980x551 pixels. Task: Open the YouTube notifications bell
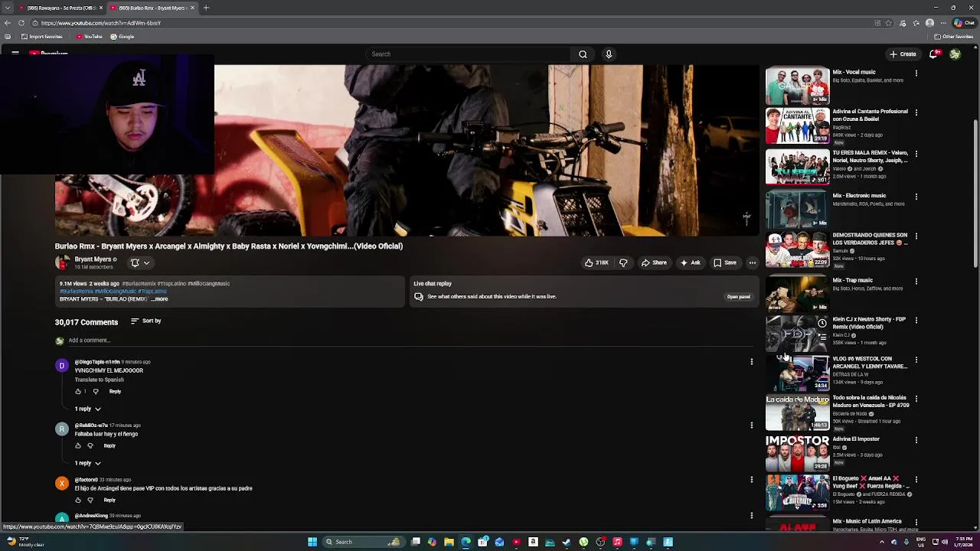(x=933, y=54)
